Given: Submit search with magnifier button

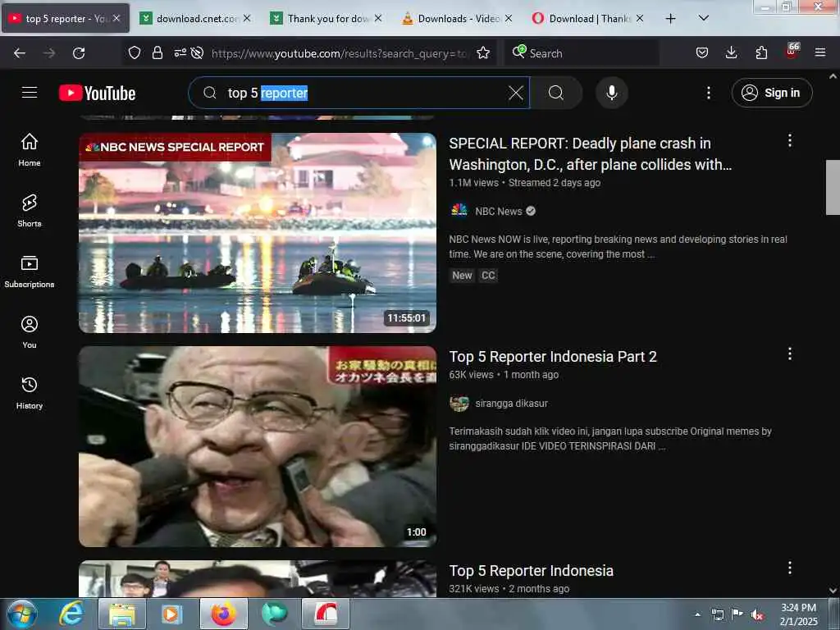Looking at the screenshot, I should tap(556, 93).
